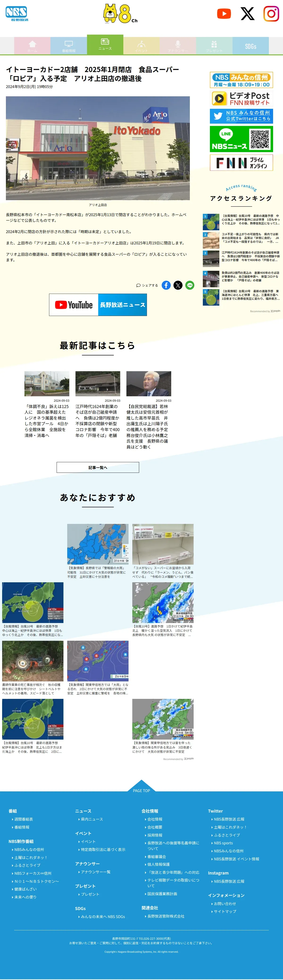Open recommended 関東甲信地方では「大雨」 weather chart
The image size is (283, 980).
[x=98, y=661]
